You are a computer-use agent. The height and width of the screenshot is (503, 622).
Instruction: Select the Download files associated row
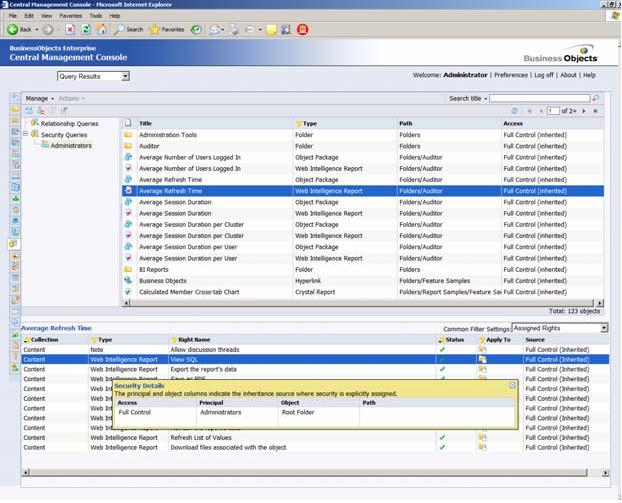[315, 447]
